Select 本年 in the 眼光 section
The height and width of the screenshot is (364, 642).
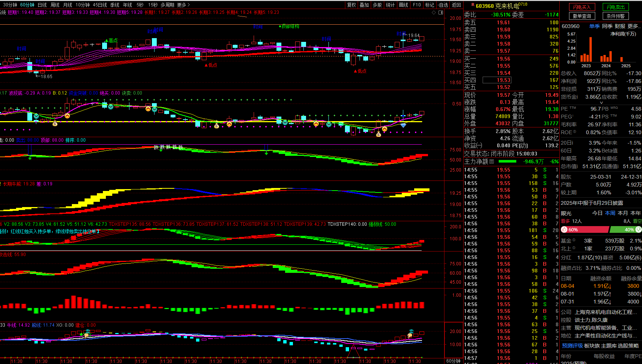(x=636, y=213)
